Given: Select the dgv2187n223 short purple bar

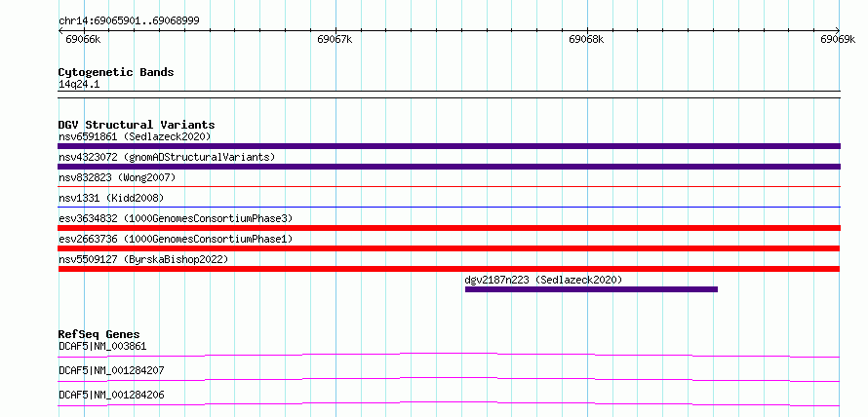Looking at the screenshot, I should click(x=591, y=289).
